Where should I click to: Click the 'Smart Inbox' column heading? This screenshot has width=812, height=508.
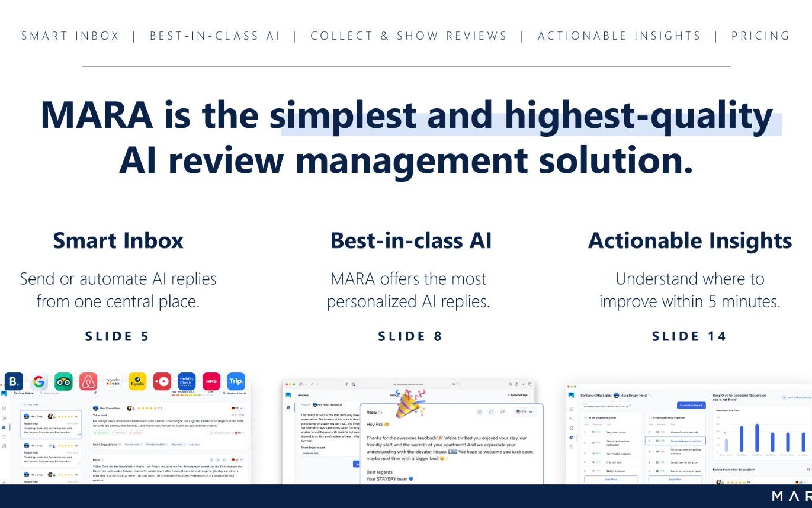[x=118, y=240]
